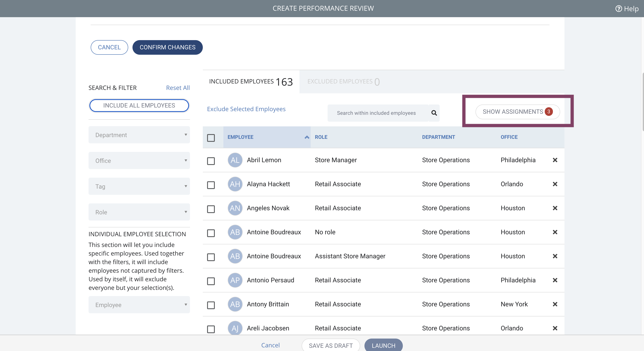The width and height of the screenshot is (644, 351).
Task: Check the box for Abril Lemon
Action: tap(211, 161)
